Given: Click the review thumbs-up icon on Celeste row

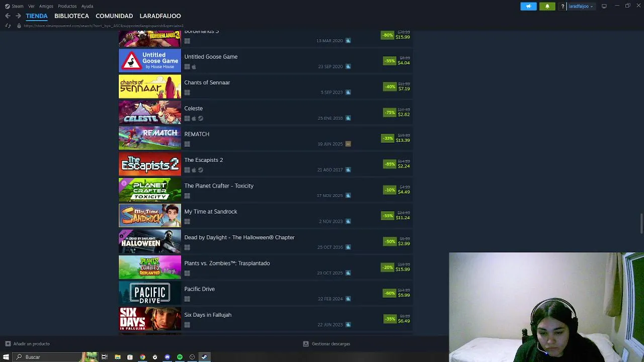Looking at the screenshot, I should click(348, 118).
